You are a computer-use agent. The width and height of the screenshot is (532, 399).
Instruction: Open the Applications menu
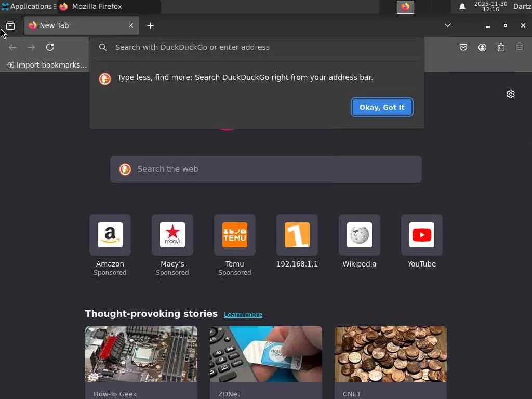(28, 6)
